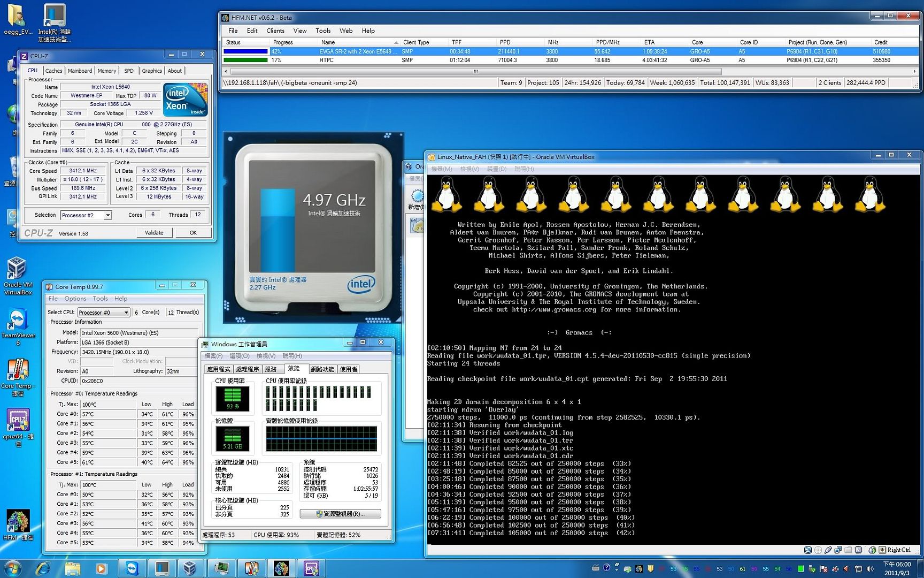Click Validate button in CPU-Z
The height and width of the screenshot is (578, 924).
click(154, 233)
